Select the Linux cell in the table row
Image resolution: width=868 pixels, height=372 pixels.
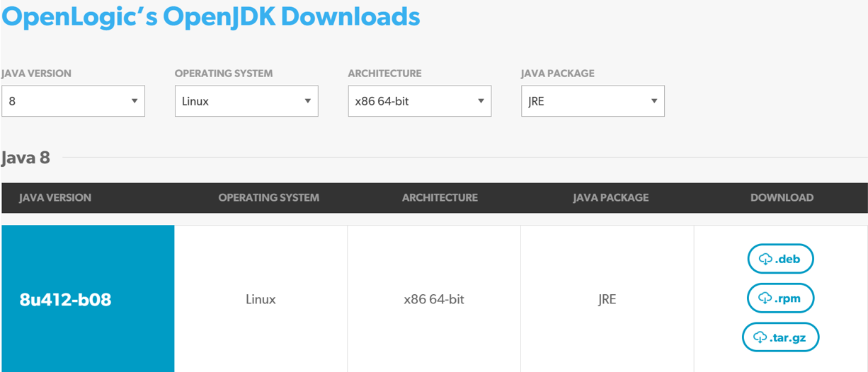(x=261, y=299)
